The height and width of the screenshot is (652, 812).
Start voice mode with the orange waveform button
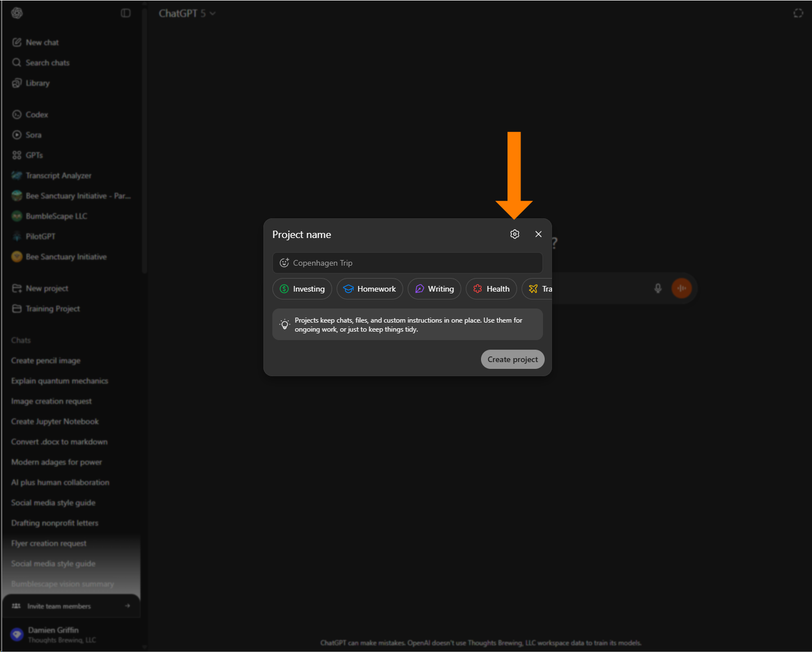(682, 288)
